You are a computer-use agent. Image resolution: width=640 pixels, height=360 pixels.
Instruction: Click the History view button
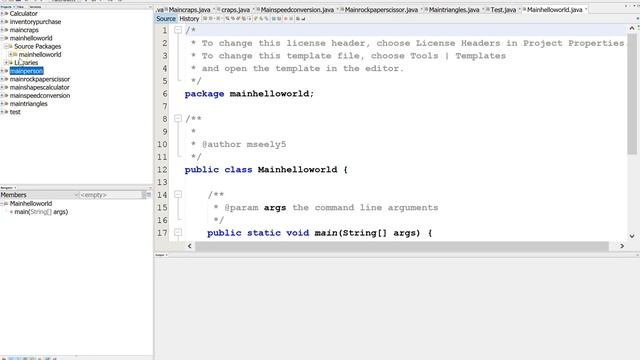189,18
